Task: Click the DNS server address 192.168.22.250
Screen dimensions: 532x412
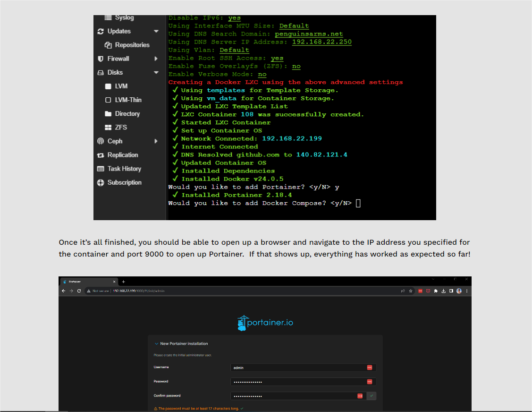Action: click(321, 42)
